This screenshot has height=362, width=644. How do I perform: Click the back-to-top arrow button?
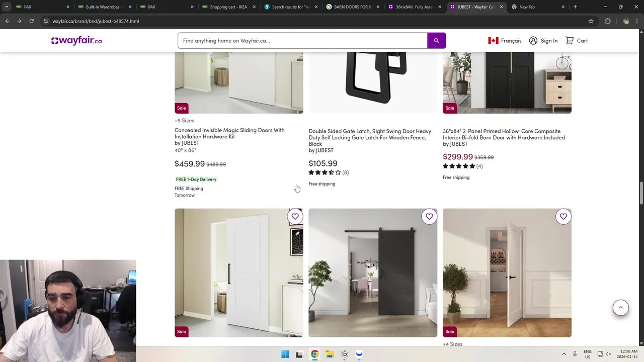coord(621,308)
